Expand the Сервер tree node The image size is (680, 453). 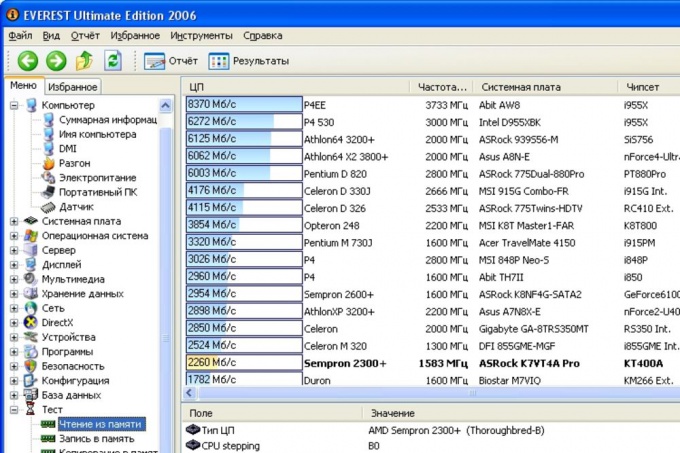click(14, 251)
